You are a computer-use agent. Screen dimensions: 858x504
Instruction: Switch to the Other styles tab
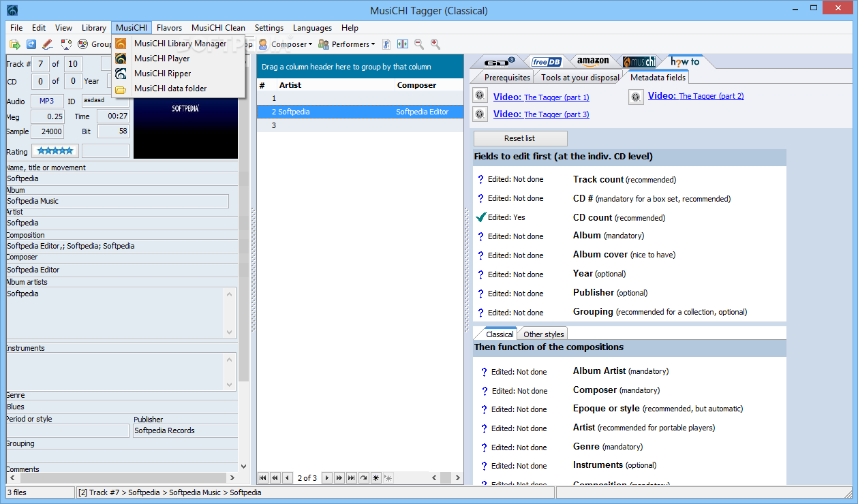click(543, 334)
